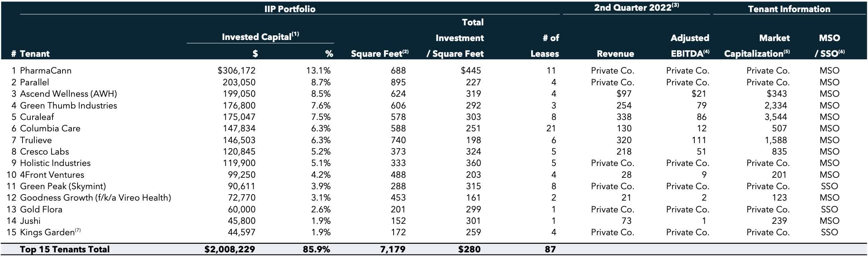Click the Curaleaf tenant name
The image size is (868, 257).
point(37,117)
